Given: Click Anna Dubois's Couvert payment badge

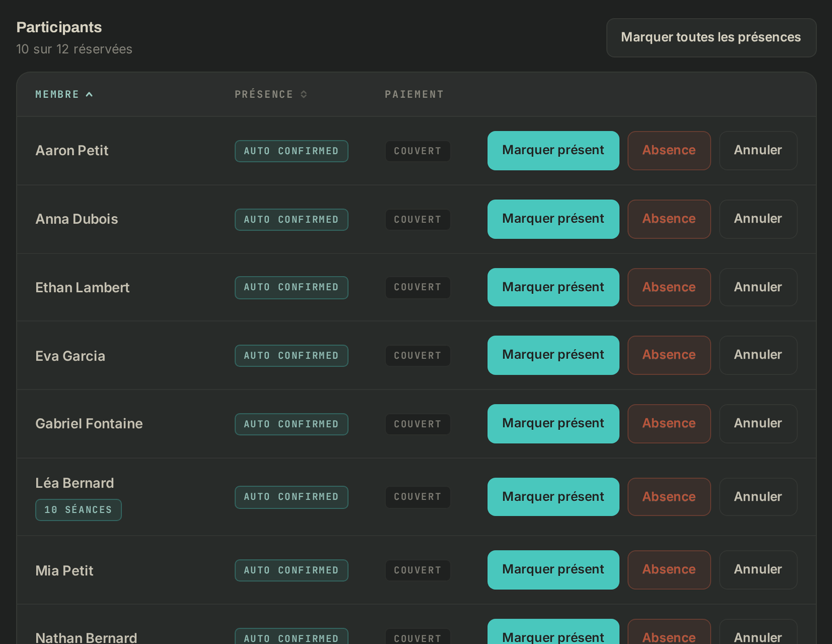Looking at the screenshot, I should coord(418,220).
